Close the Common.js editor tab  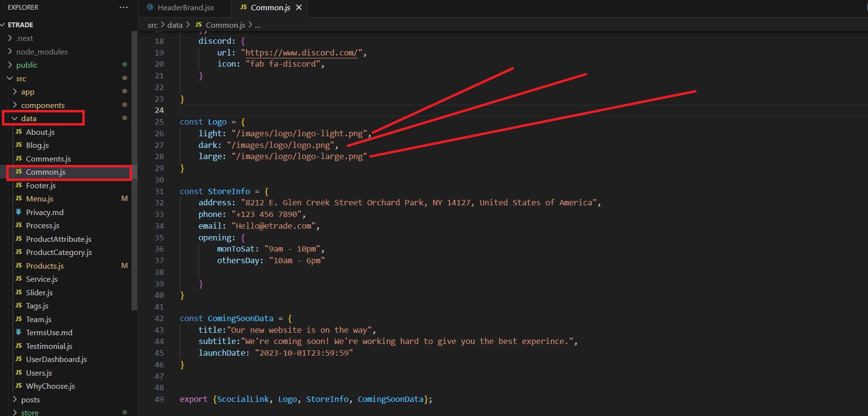coord(299,7)
